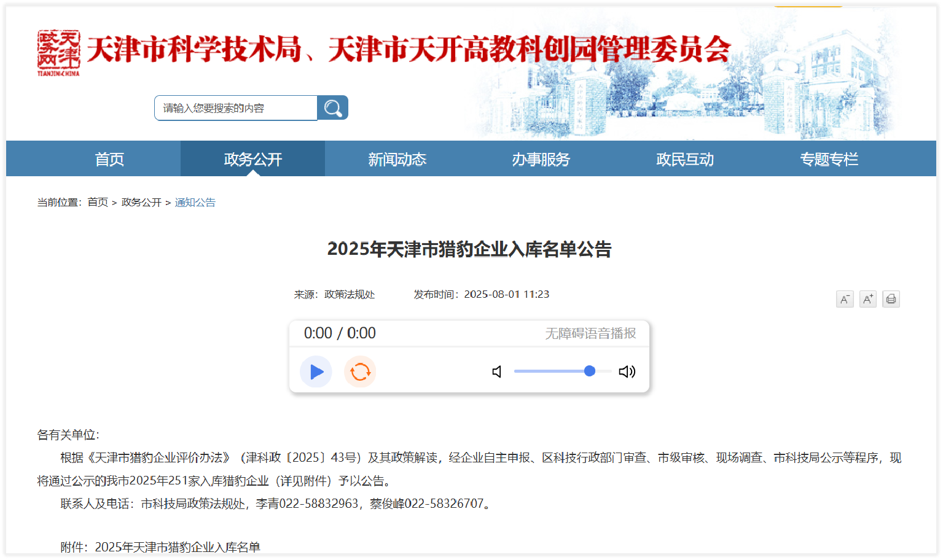
Task: Open the 首页 navigation tab
Action: tap(109, 159)
